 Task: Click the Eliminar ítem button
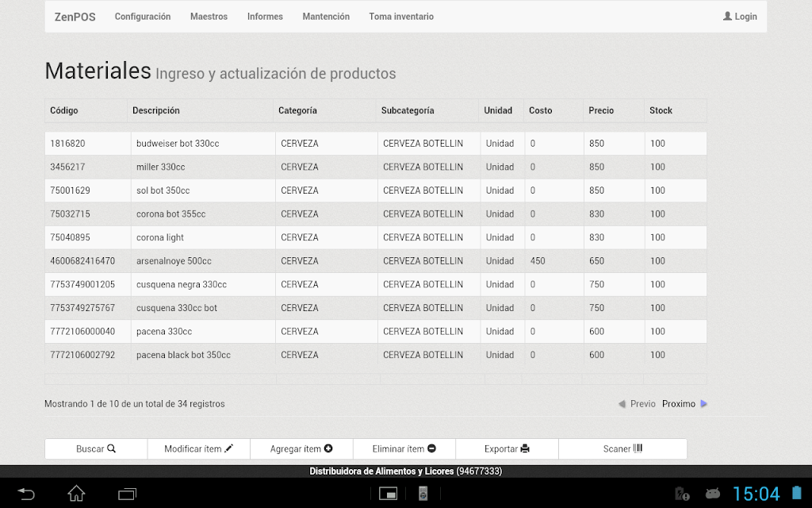coord(404,449)
